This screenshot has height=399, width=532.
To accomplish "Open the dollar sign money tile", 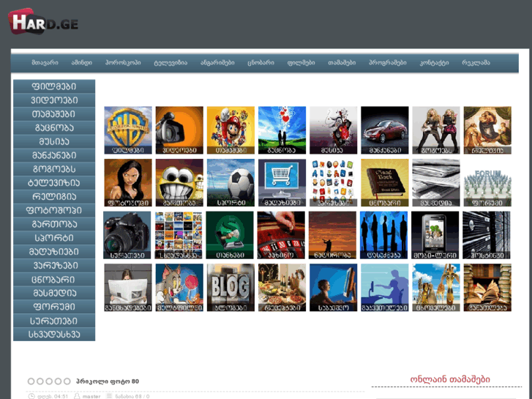I will point(230,235).
